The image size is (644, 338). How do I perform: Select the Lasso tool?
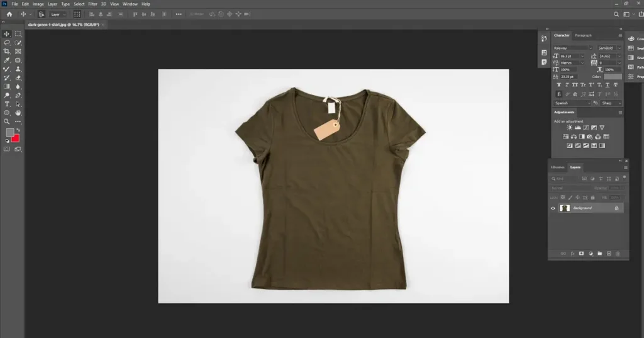[x=6, y=43]
